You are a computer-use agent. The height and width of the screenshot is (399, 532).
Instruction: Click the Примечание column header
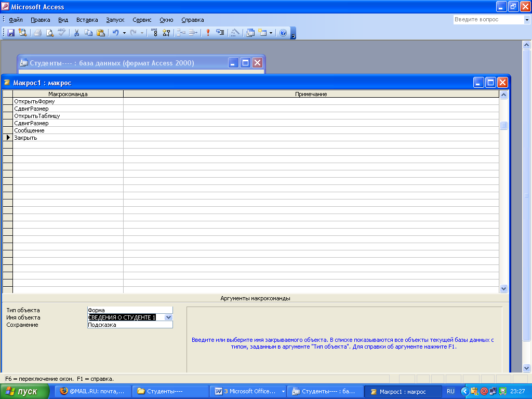pyautogui.click(x=311, y=94)
